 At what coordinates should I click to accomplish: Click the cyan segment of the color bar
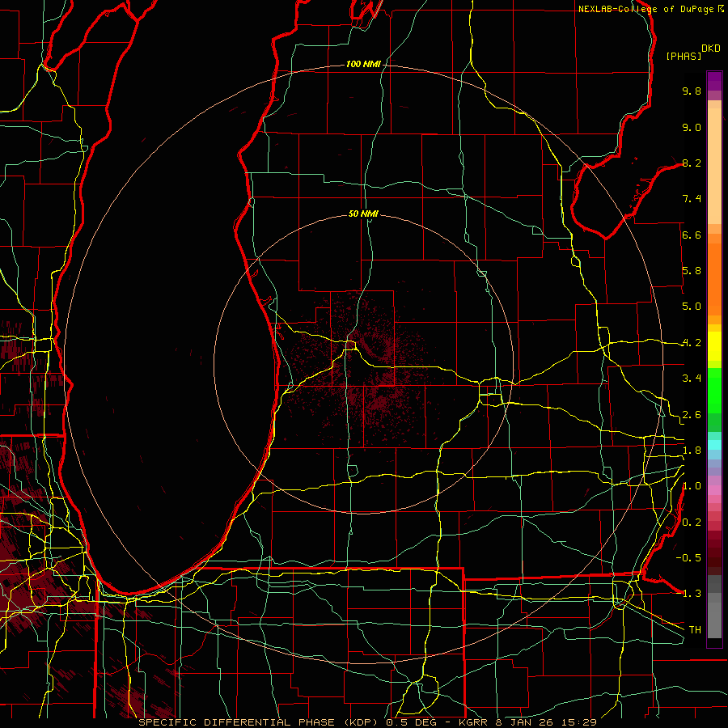point(714,445)
